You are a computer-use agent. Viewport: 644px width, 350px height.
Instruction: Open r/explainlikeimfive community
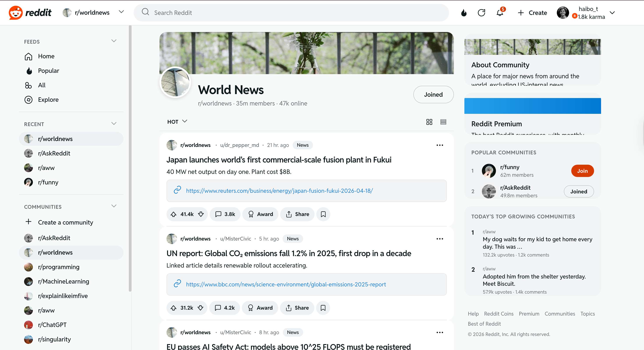coord(71,296)
